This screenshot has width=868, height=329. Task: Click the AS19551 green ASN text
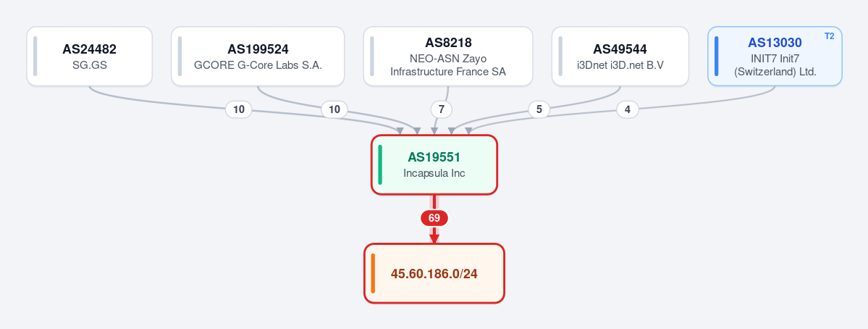434,157
